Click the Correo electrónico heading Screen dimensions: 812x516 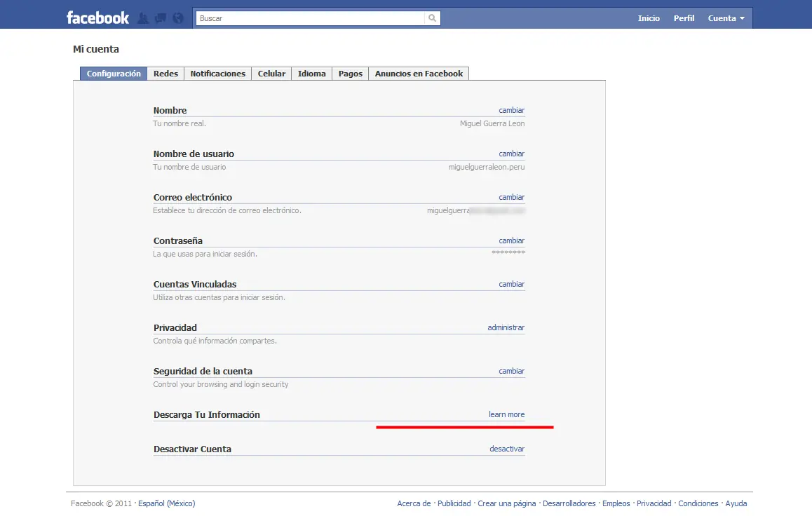tap(193, 197)
